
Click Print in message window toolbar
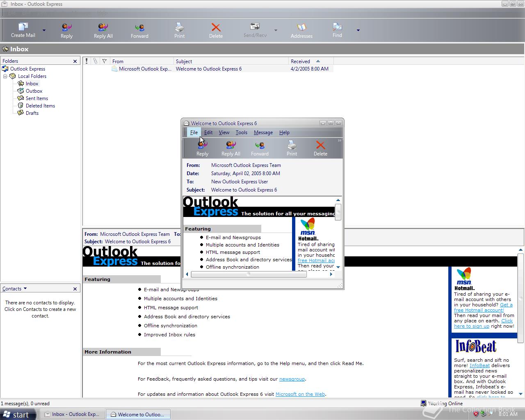tap(292, 148)
